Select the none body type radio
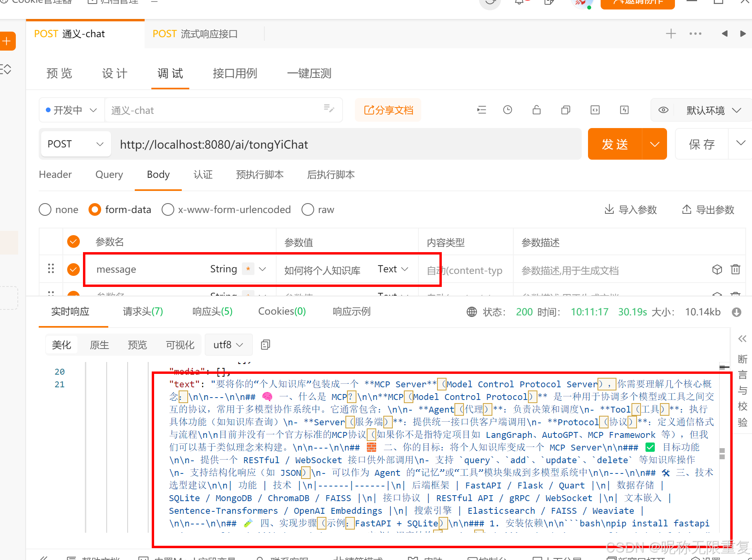Viewport: 752px width, 560px height. tap(45, 209)
